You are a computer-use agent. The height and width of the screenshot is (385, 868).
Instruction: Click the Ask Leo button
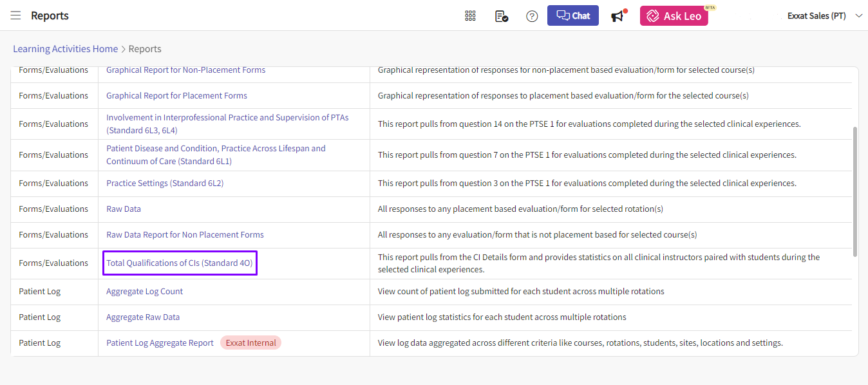674,15
